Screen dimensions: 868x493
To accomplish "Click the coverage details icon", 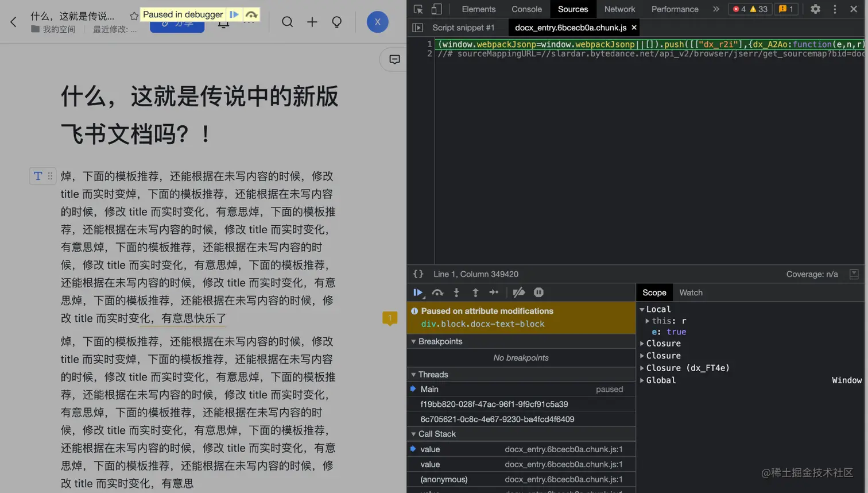I will coord(854,274).
